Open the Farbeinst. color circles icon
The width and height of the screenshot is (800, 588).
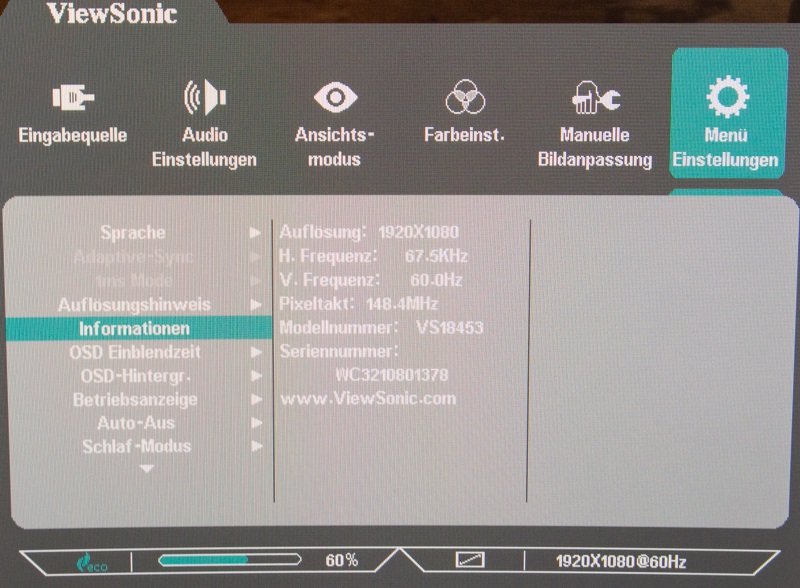tap(465, 96)
